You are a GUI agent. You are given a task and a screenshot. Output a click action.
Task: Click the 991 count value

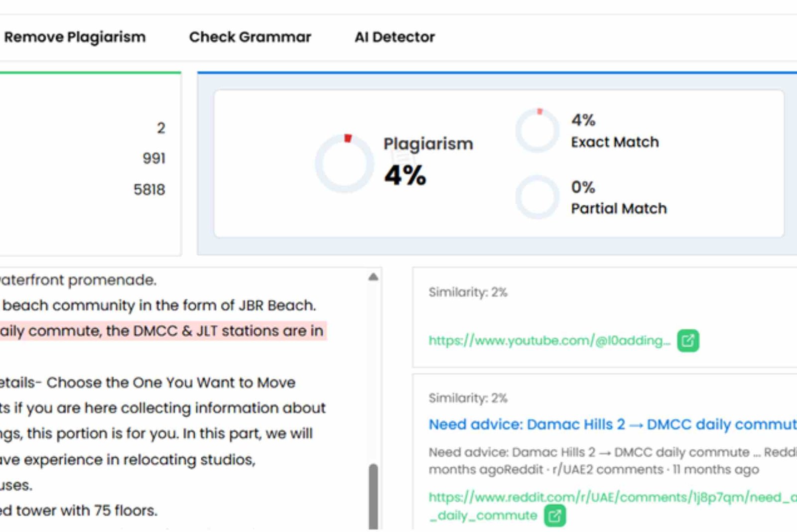[153, 158]
